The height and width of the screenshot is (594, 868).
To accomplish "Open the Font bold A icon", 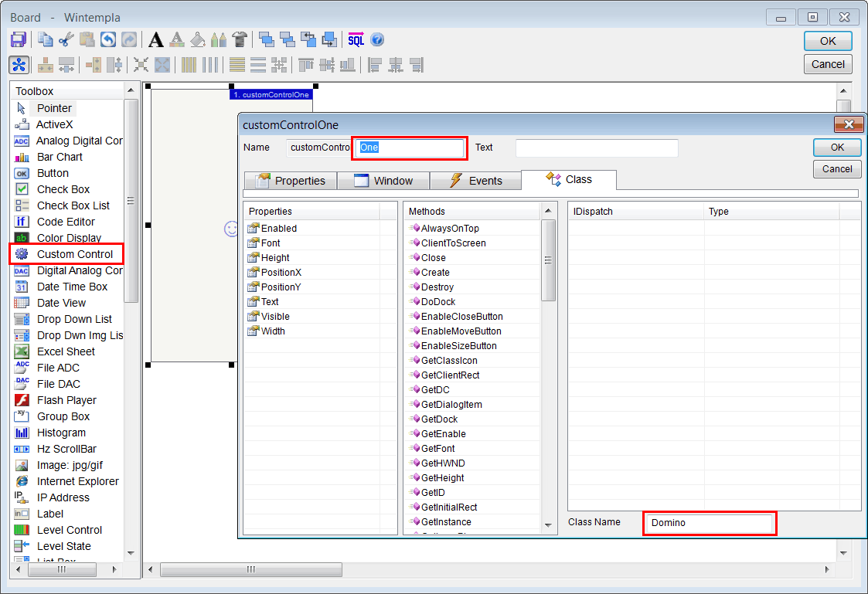I will (156, 40).
